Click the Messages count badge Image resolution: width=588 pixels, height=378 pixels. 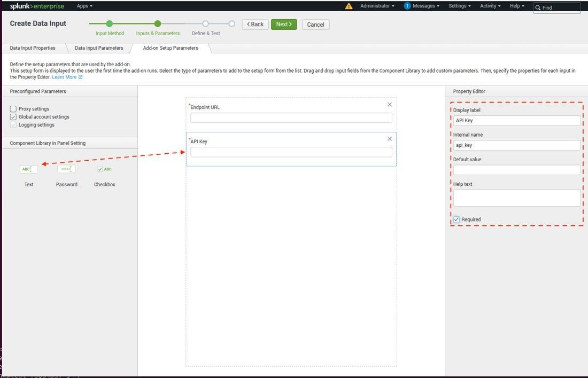(x=407, y=6)
